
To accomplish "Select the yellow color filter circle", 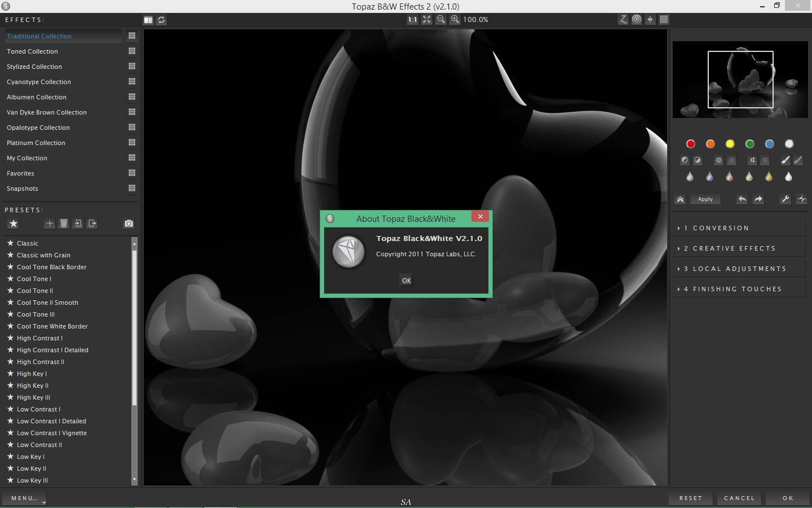I will (x=730, y=144).
